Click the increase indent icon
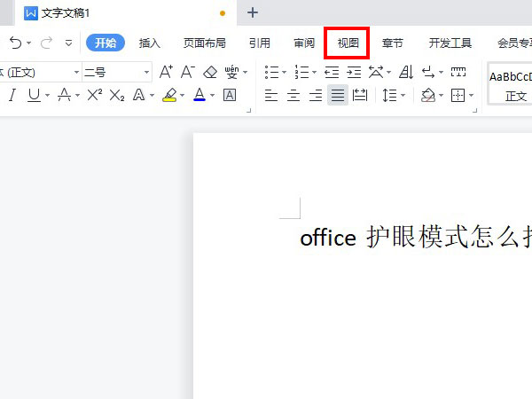Viewport: 532px width, 399px height. 353,72
